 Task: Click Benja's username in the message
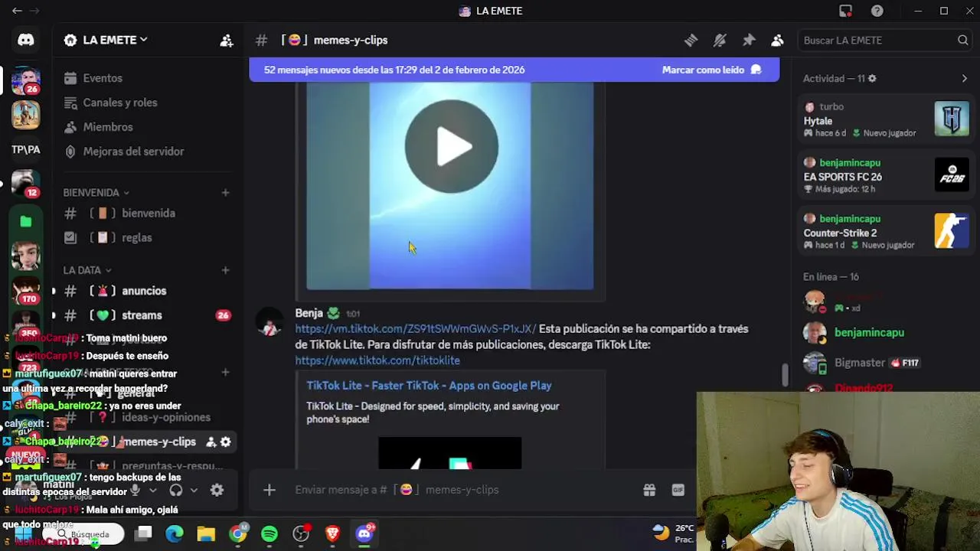[309, 313]
